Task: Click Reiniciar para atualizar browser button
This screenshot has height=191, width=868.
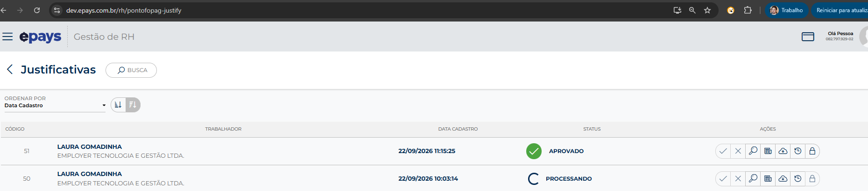Action: pyautogui.click(x=840, y=10)
